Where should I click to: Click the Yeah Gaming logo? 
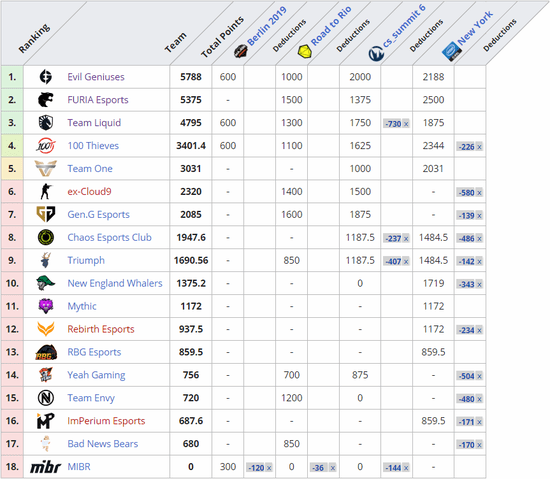pos(46,375)
